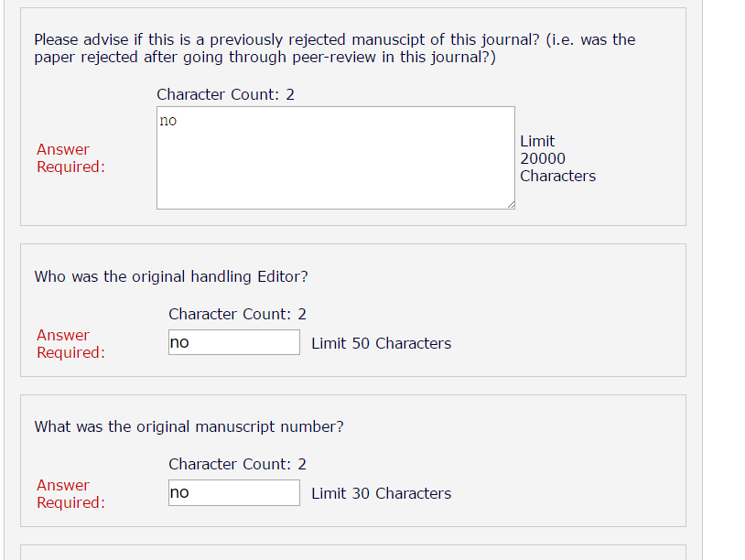Click the large rejected-manuscript answer text area

point(335,165)
